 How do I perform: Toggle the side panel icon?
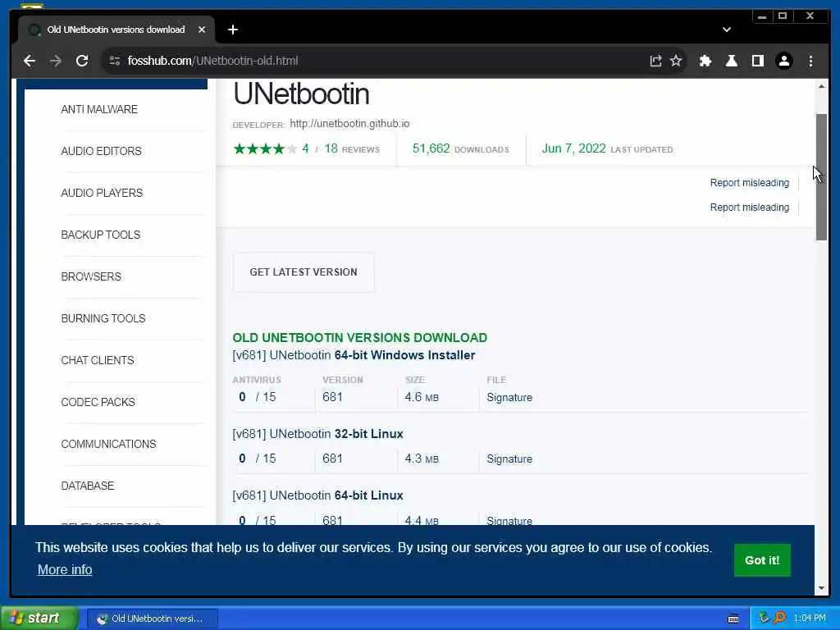[x=757, y=61]
